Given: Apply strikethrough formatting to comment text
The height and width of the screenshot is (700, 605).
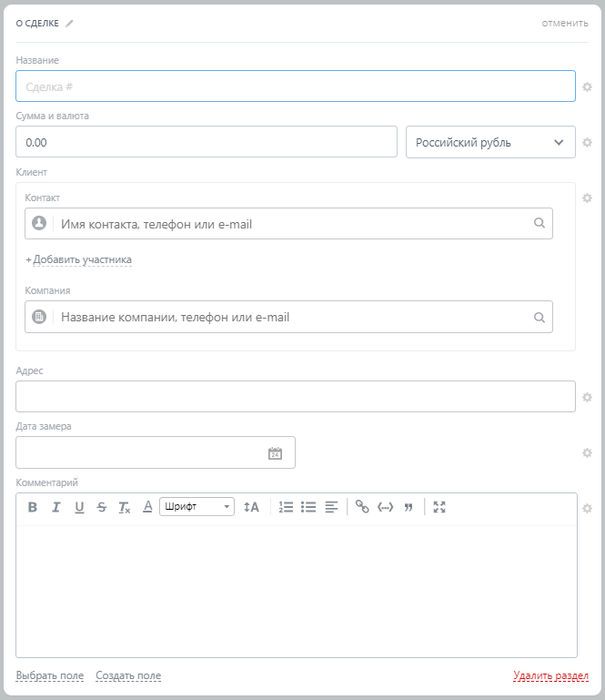Looking at the screenshot, I should pos(102,507).
